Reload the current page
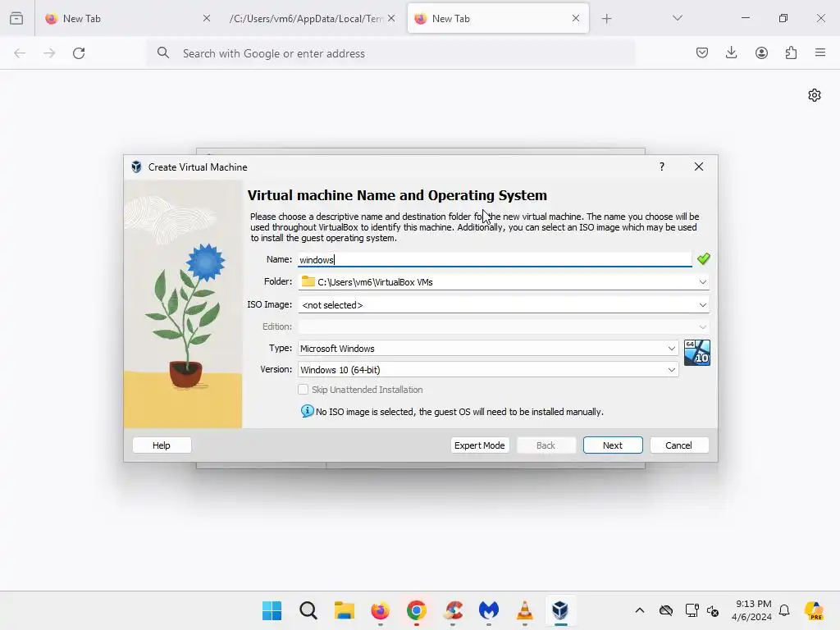This screenshot has width=840, height=630. coord(79,53)
